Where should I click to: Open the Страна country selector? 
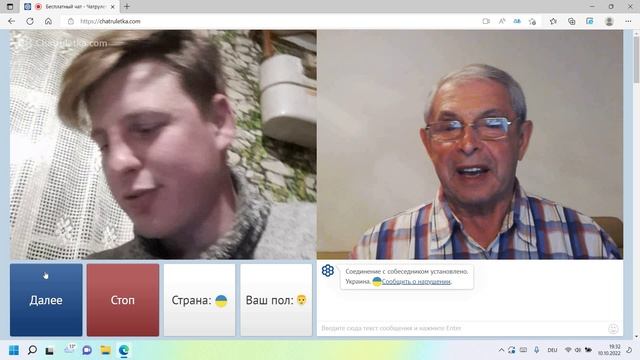[200, 300]
